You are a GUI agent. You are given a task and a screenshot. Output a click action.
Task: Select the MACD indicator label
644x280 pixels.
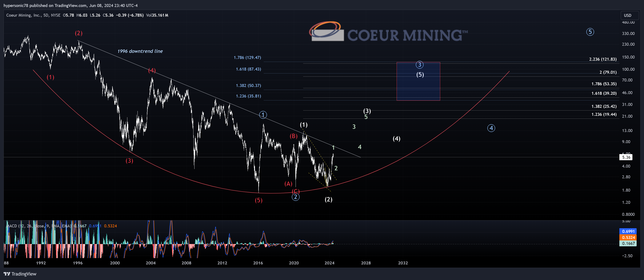[x=39, y=226]
